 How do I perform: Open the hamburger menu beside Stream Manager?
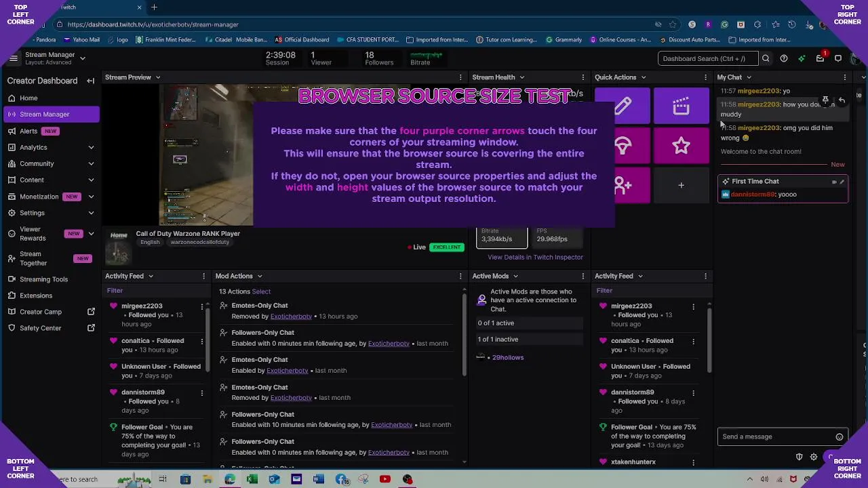click(x=13, y=58)
